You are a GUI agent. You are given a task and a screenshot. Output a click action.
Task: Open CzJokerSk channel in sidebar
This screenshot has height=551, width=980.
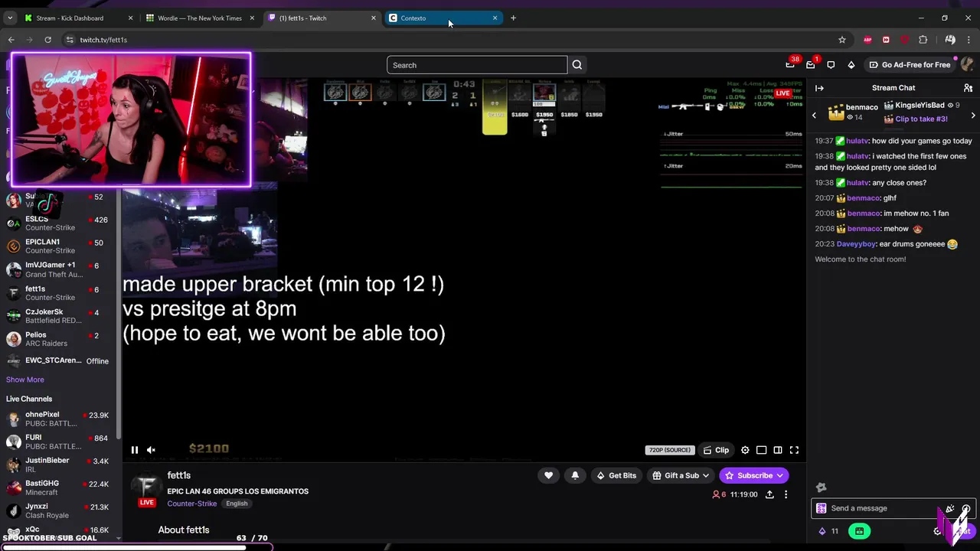(x=60, y=316)
